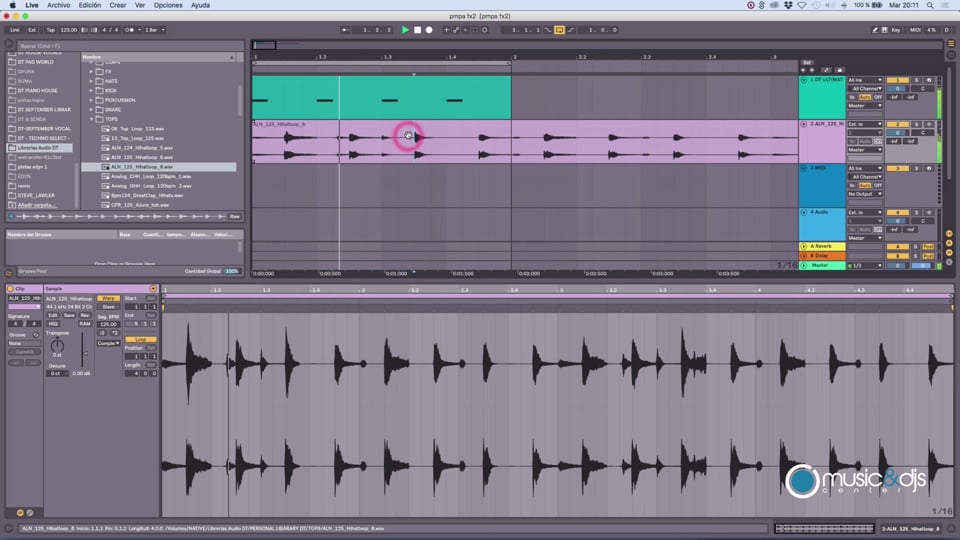Click the Follow playback icon in the transport

(345, 29)
